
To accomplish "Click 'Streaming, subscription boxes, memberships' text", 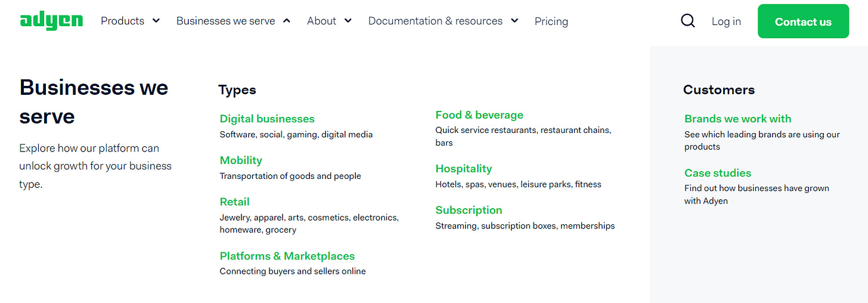I will coord(525,226).
